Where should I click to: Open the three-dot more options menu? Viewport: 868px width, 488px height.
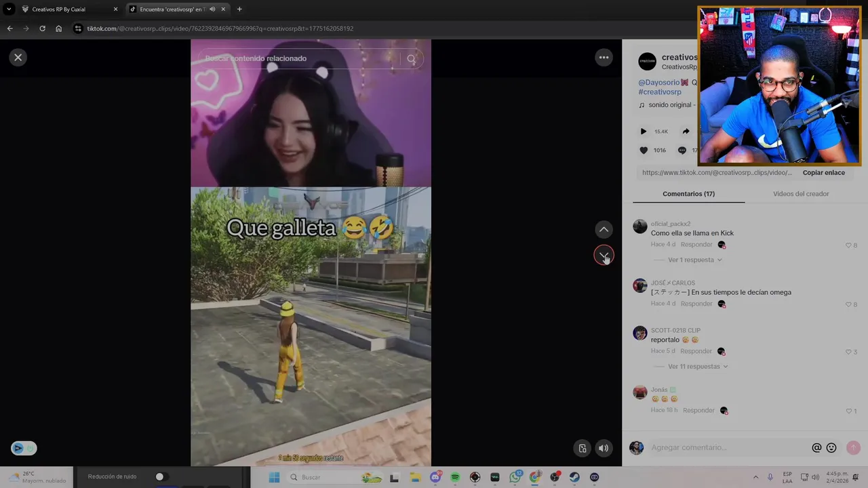tap(604, 58)
